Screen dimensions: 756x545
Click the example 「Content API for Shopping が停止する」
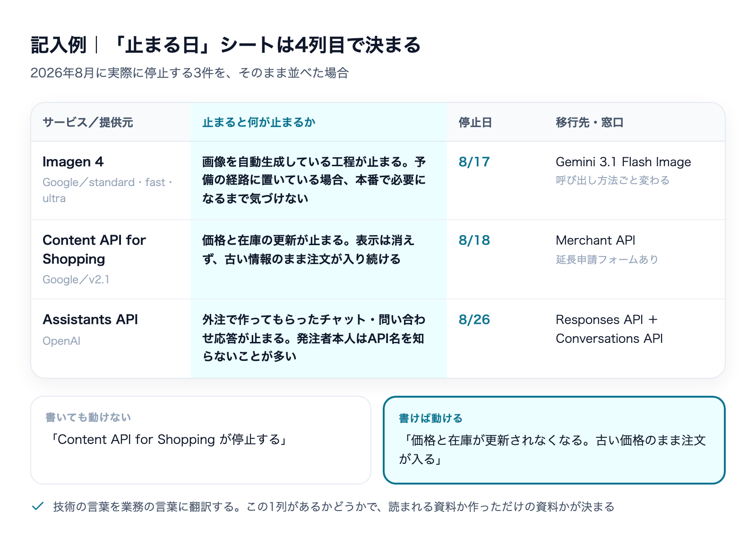click(x=168, y=439)
